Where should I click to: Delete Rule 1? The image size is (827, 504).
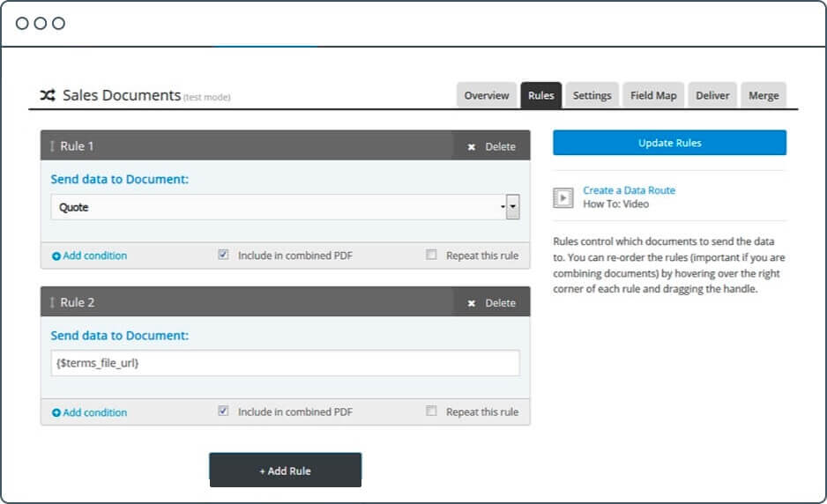[x=492, y=146]
